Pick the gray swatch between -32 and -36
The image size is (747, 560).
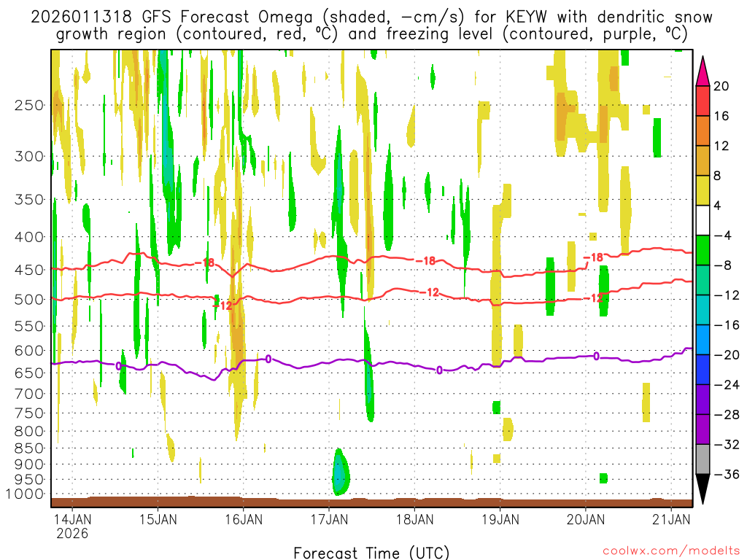(703, 459)
